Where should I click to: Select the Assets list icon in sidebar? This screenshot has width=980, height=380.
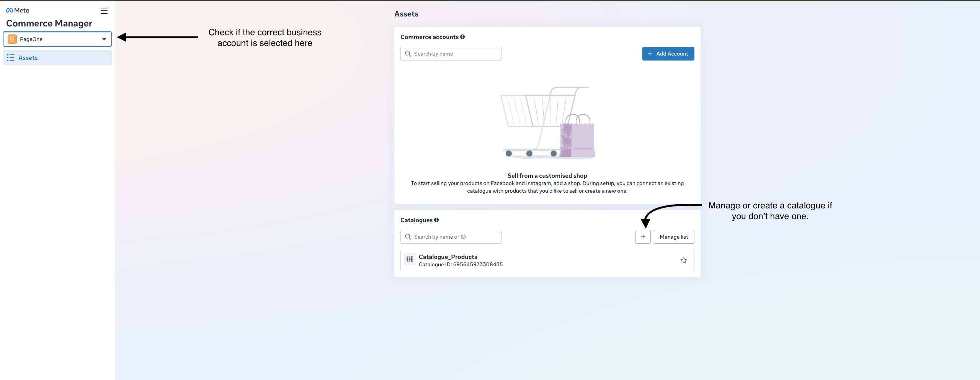(11, 57)
